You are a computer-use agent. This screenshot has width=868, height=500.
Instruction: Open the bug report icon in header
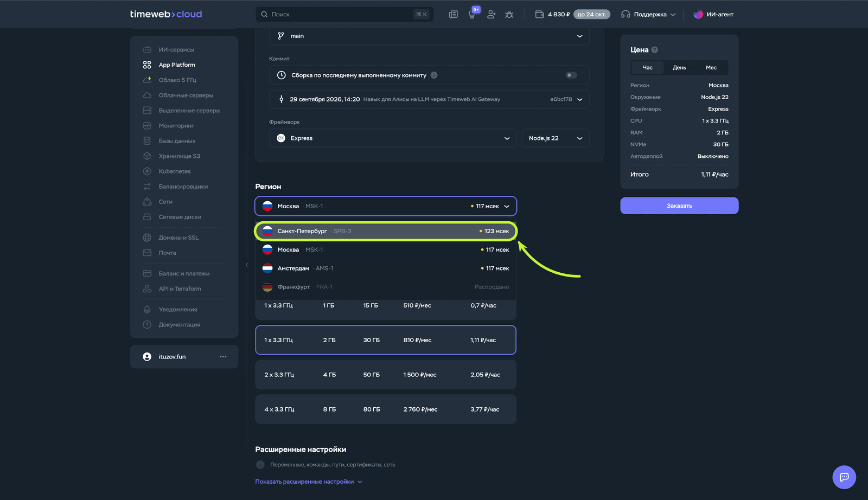pos(509,15)
